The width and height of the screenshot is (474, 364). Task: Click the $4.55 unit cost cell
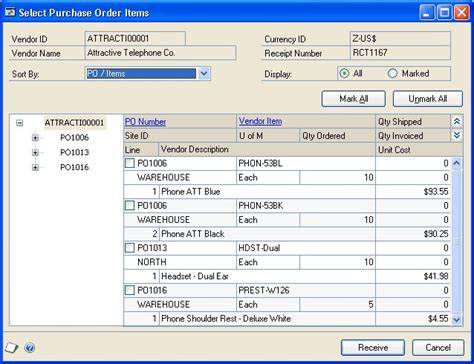413,319
